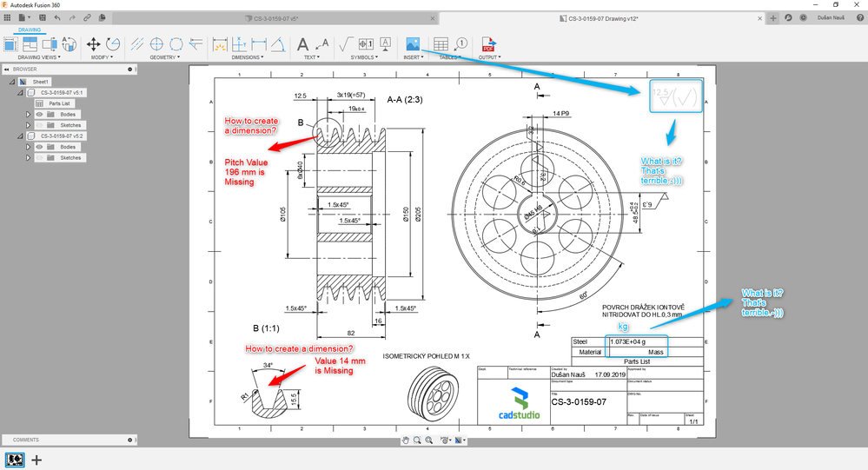Open the SYMBOLS dropdown
This screenshot has width=868, height=470.
click(364, 57)
